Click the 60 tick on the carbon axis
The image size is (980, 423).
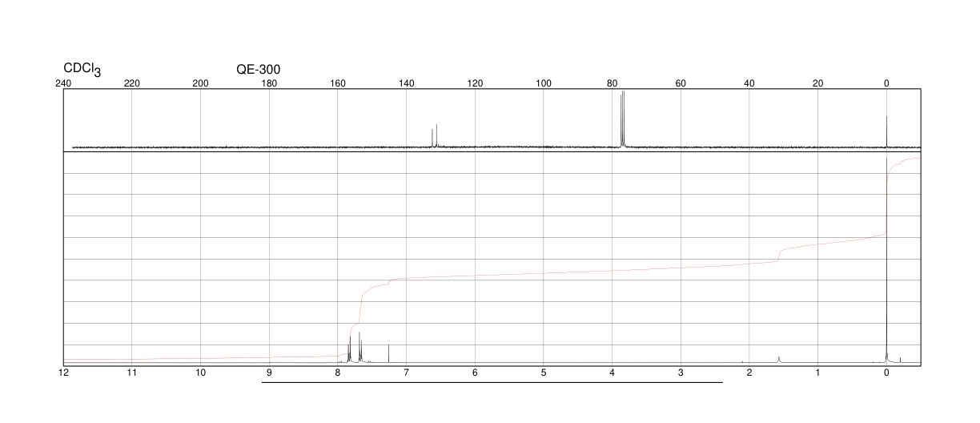click(681, 83)
